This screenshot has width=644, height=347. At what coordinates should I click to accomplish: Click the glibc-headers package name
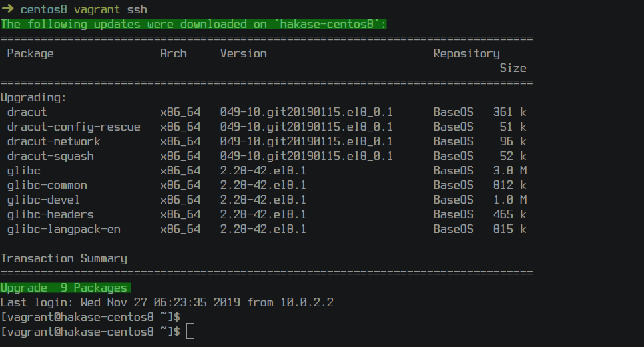pos(50,214)
